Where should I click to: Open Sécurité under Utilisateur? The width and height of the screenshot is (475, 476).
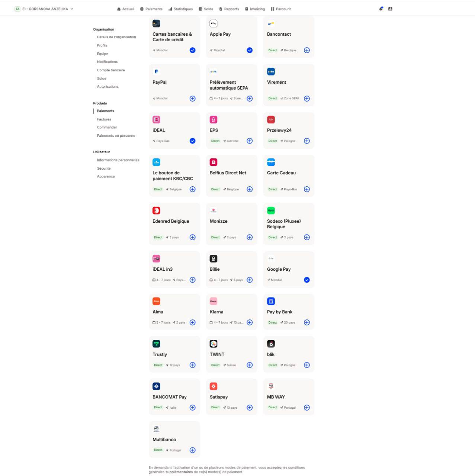tap(104, 168)
